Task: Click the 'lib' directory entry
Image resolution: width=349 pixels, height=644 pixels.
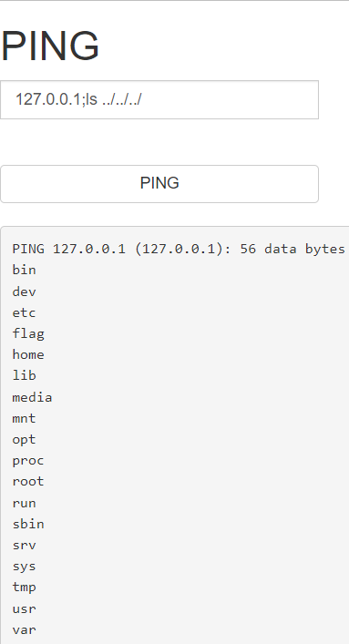Action: click(25, 375)
